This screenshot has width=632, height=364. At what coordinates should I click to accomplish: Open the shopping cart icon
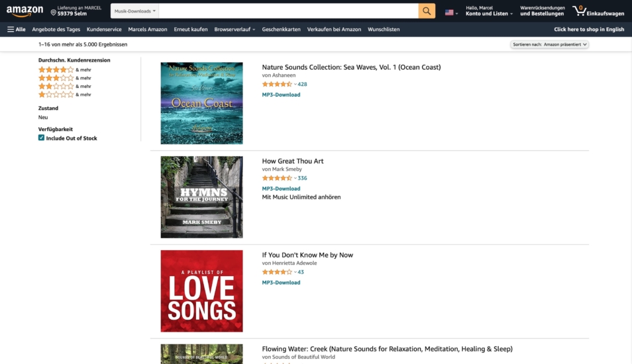pos(579,11)
